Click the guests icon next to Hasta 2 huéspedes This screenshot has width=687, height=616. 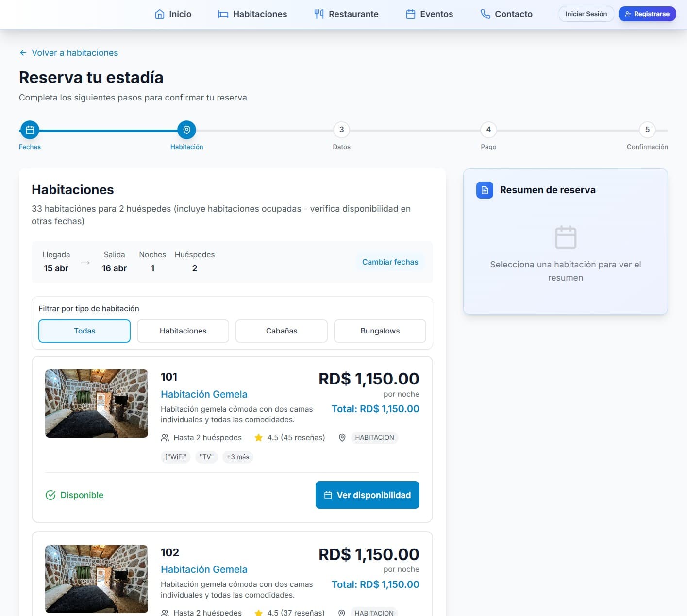[x=165, y=438]
